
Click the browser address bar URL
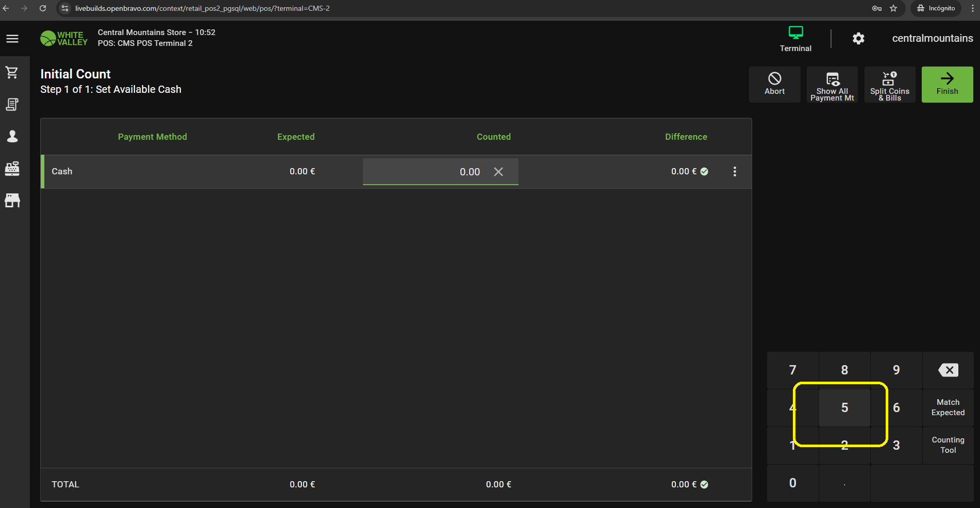tap(203, 8)
